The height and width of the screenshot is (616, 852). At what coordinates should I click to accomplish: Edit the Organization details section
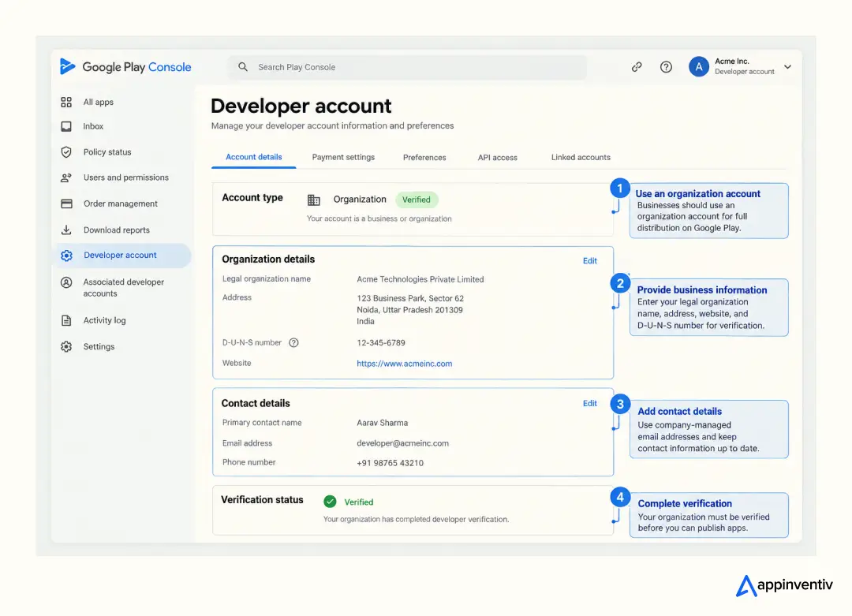click(x=589, y=261)
